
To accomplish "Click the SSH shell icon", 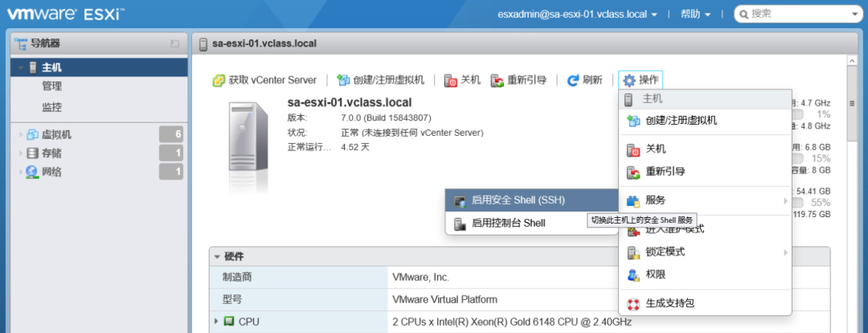I will pos(460,200).
